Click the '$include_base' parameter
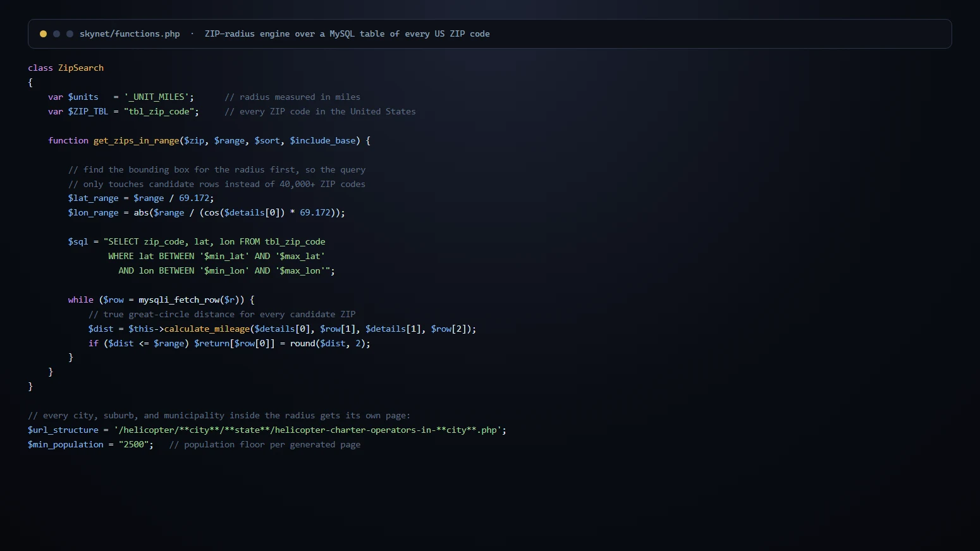The image size is (980, 551). point(323,140)
